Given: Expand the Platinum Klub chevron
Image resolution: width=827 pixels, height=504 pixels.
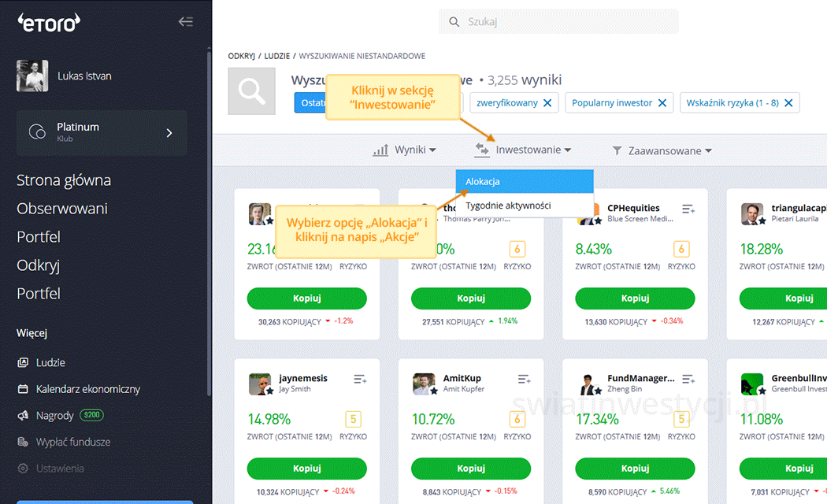Looking at the screenshot, I should 169,133.
